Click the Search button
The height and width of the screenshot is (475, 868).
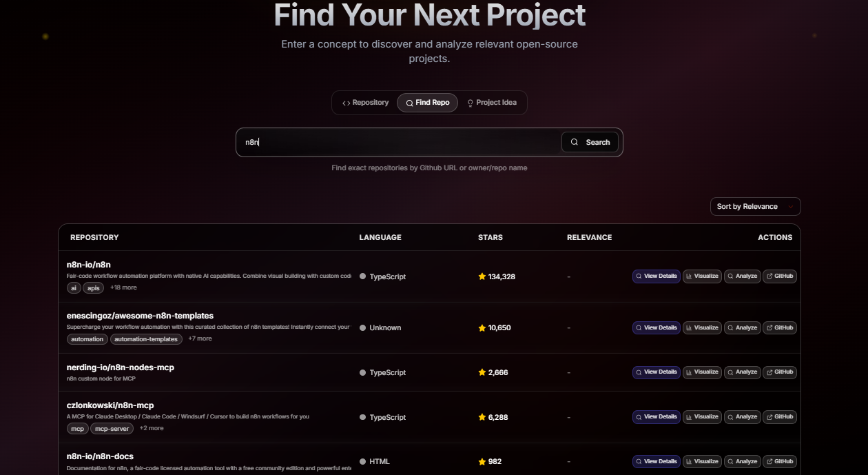[x=590, y=142]
